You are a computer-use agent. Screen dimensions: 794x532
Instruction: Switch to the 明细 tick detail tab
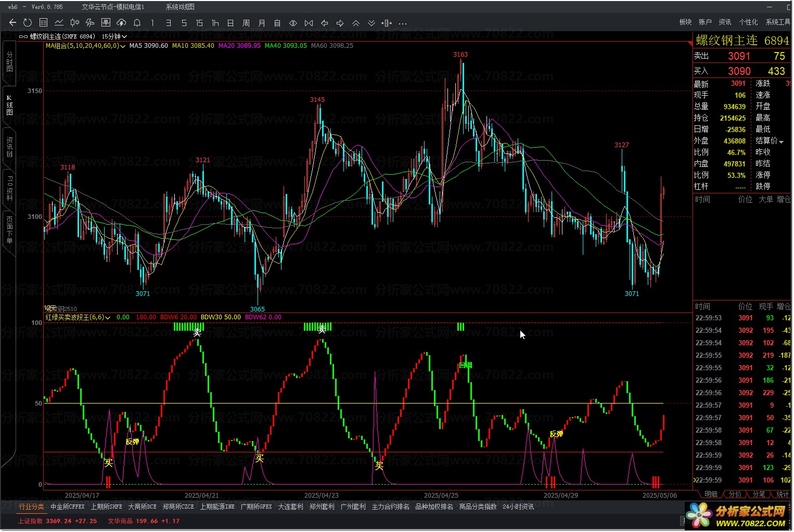(x=711, y=494)
